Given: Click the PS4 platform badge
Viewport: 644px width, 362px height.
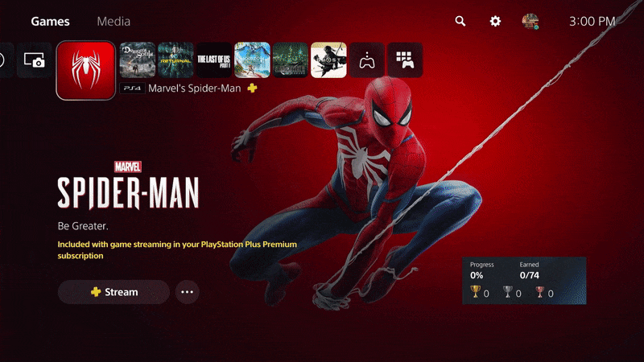Looking at the screenshot, I should pyautogui.click(x=132, y=88).
